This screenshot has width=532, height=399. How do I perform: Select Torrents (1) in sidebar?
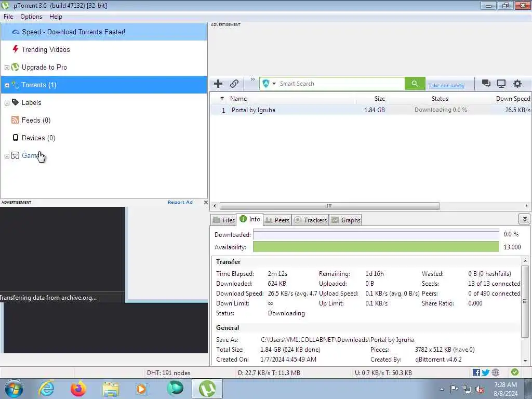[104, 85]
